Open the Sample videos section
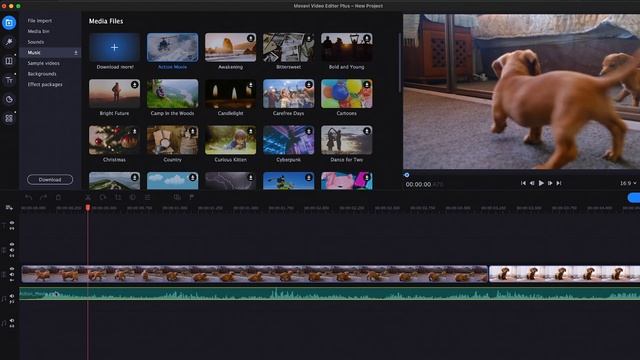The height and width of the screenshot is (360, 640). coord(43,63)
